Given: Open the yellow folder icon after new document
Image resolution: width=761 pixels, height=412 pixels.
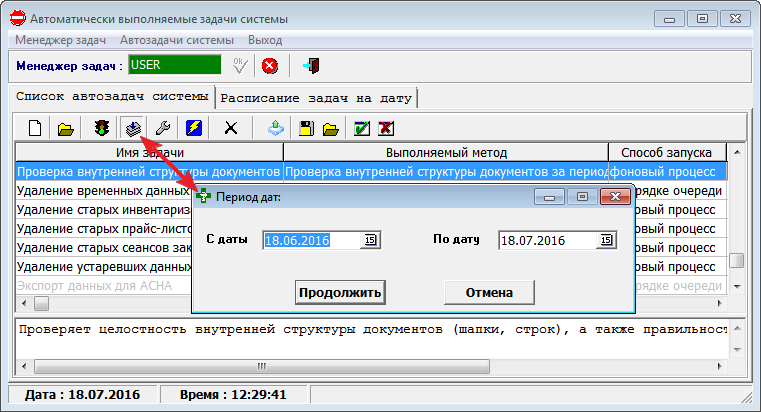Looking at the screenshot, I should tap(66, 129).
